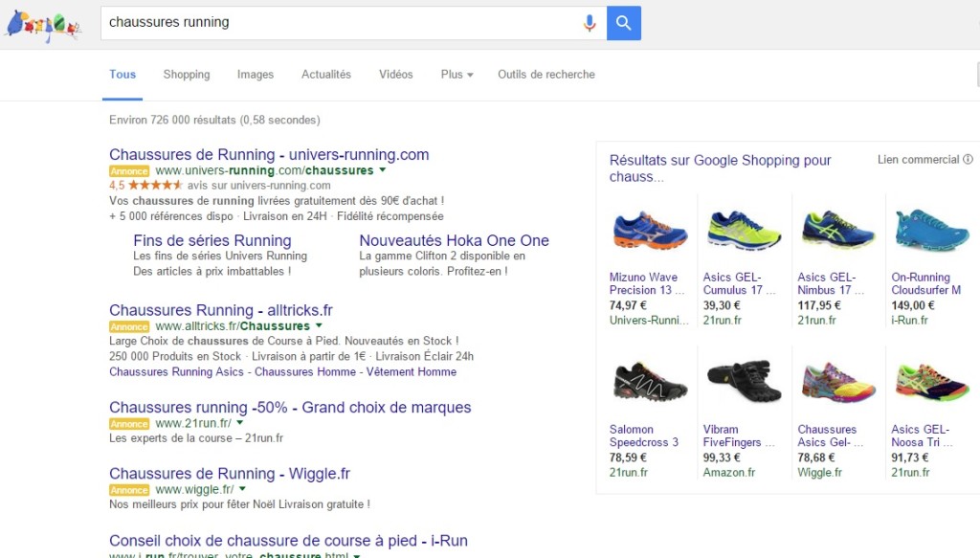This screenshot has height=558, width=980.
Task: Click Amazon.fr seller under Vibram
Action: pos(728,473)
